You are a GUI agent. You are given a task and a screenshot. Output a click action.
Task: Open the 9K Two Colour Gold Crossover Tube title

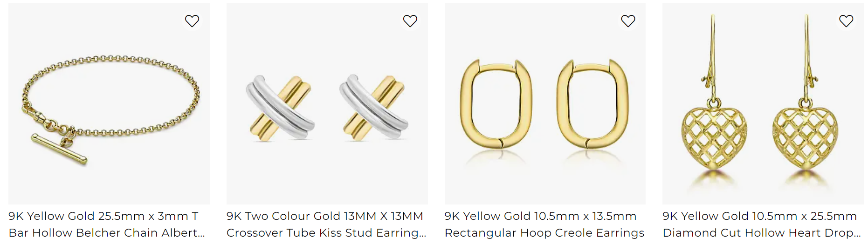click(x=326, y=224)
